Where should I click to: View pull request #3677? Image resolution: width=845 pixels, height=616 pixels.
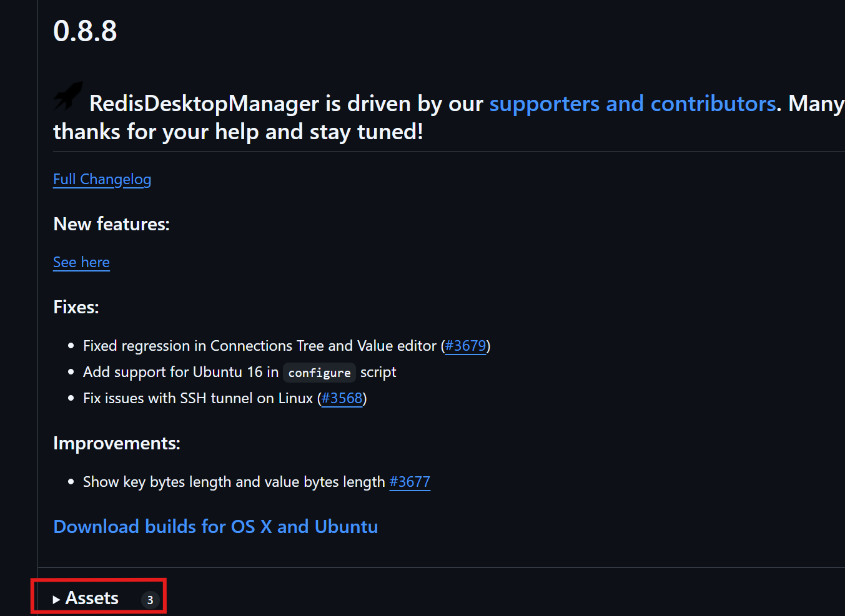[x=409, y=482]
